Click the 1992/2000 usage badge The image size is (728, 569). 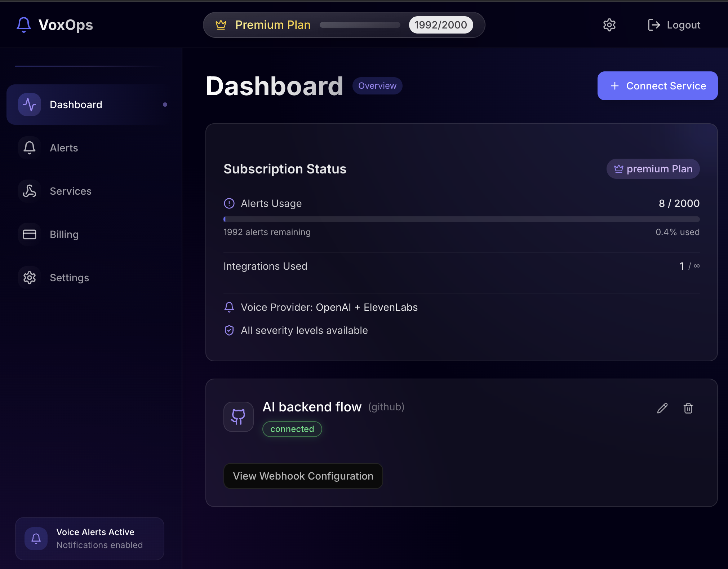point(440,25)
